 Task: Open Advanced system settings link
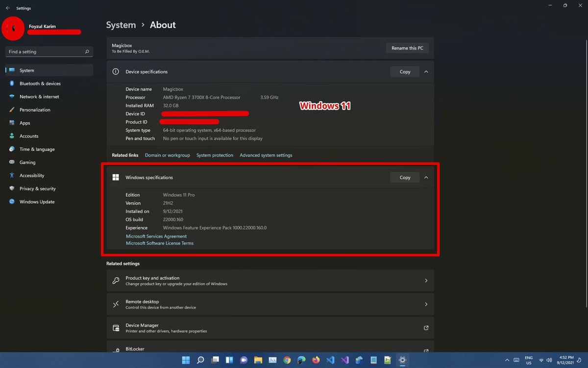point(266,155)
